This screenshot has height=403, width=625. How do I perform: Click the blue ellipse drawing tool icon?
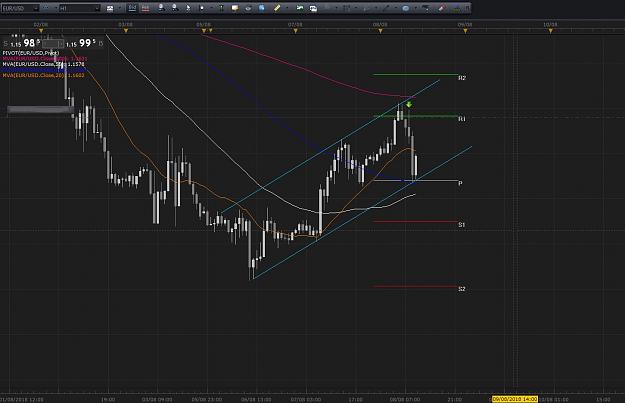(x=405, y=8)
